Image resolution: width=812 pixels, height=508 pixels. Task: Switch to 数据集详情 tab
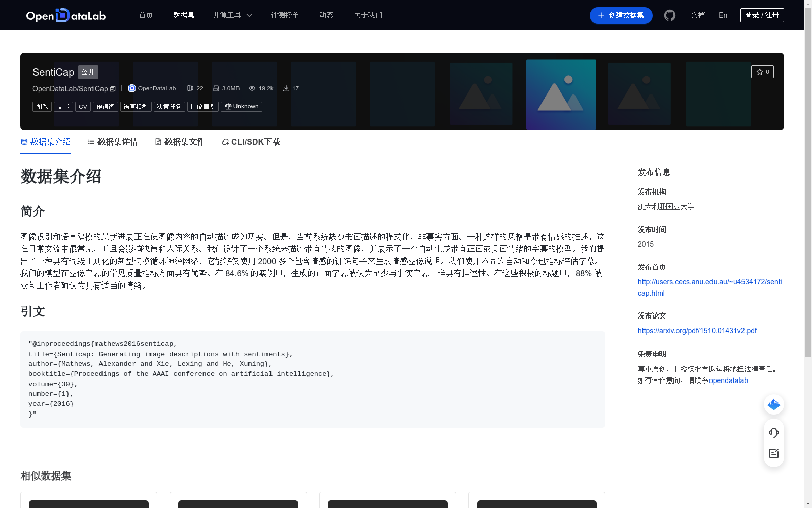click(113, 142)
